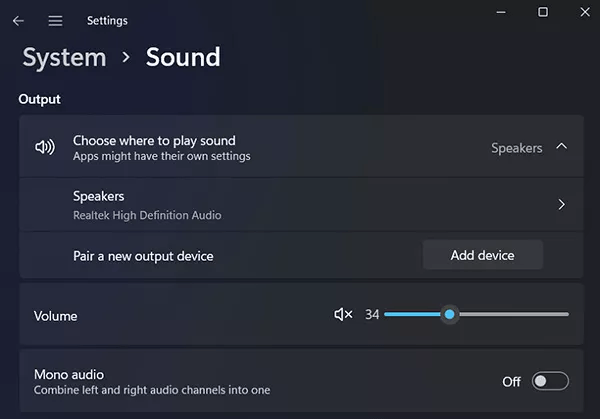The height and width of the screenshot is (419, 600).
Task: Open the hamburger navigation menu
Action: [x=55, y=21]
